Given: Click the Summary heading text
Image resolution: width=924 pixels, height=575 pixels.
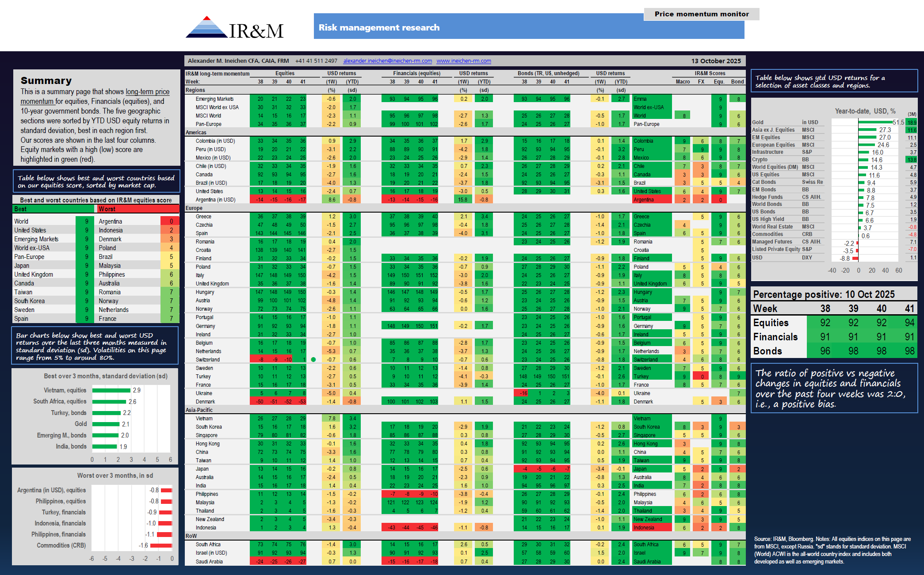Looking at the screenshot, I should 46,80.
